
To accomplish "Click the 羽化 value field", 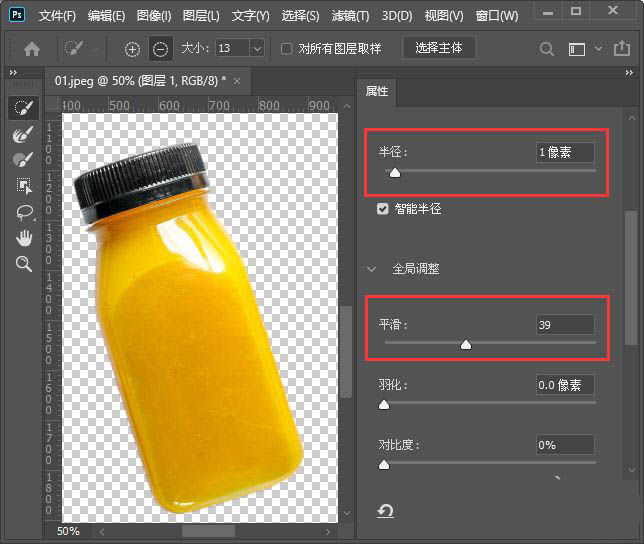I will (565, 385).
